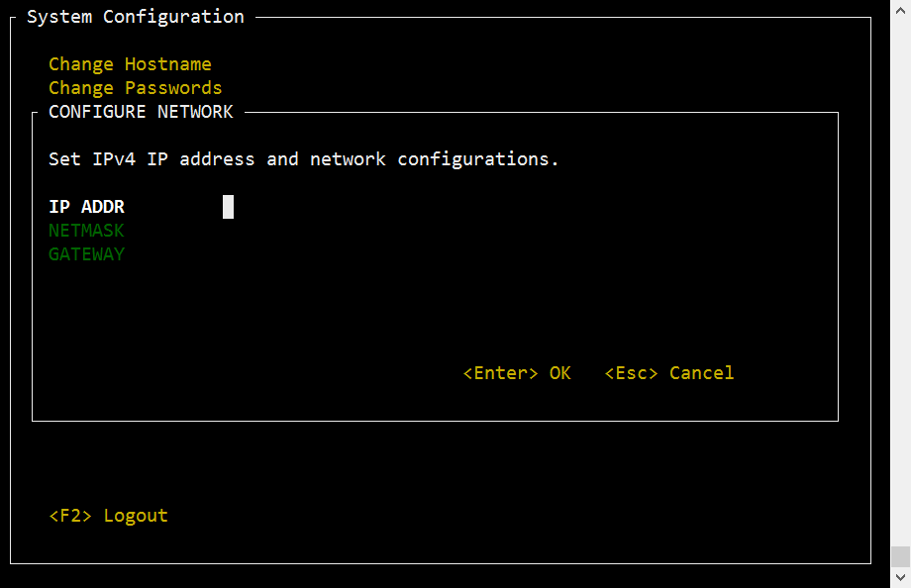Image resolution: width=911 pixels, height=588 pixels.
Task: Click the Cancel label
Action: click(x=701, y=373)
